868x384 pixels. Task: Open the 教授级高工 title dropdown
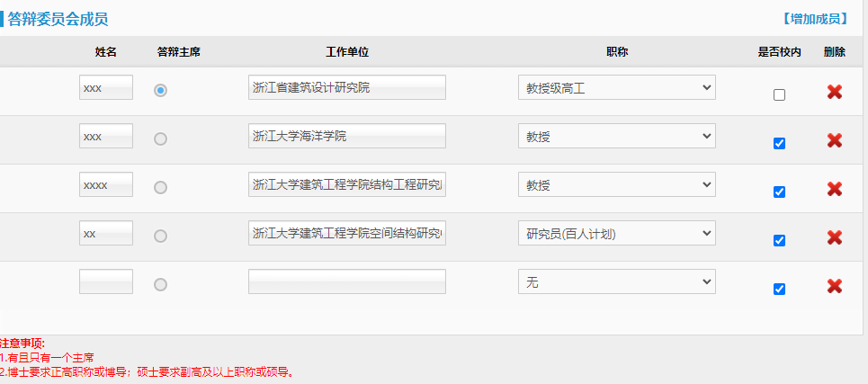point(617,87)
